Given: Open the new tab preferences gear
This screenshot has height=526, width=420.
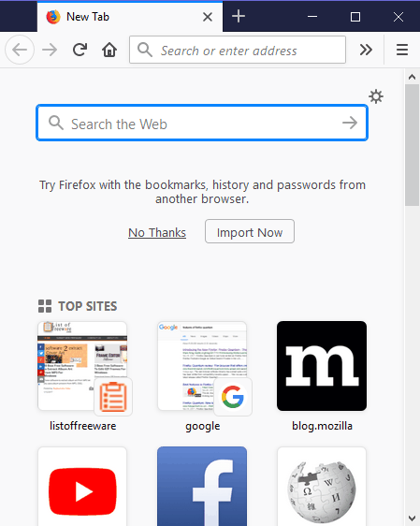Looking at the screenshot, I should [x=376, y=96].
